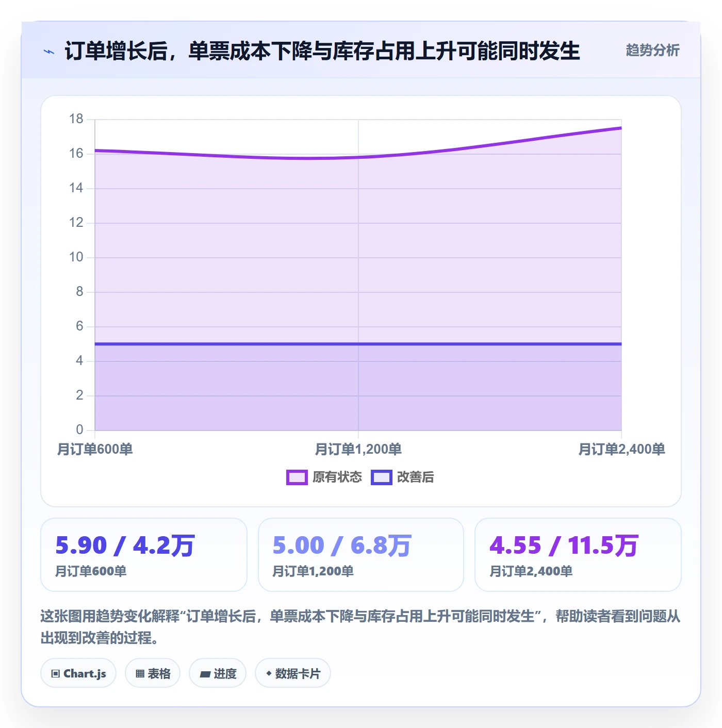Viewport: 722px width, 728px height.
Task: Click the bar icon in 进度 chip
Action: (x=205, y=674)
